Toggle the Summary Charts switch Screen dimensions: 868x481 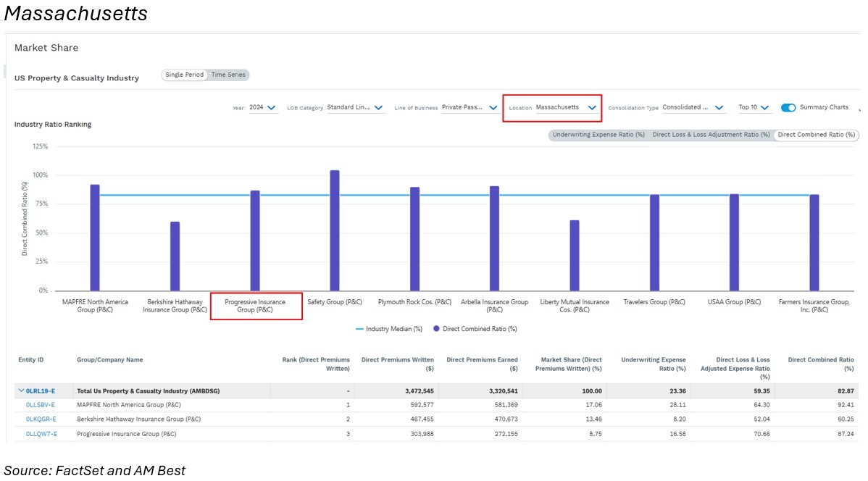[788, 108]
